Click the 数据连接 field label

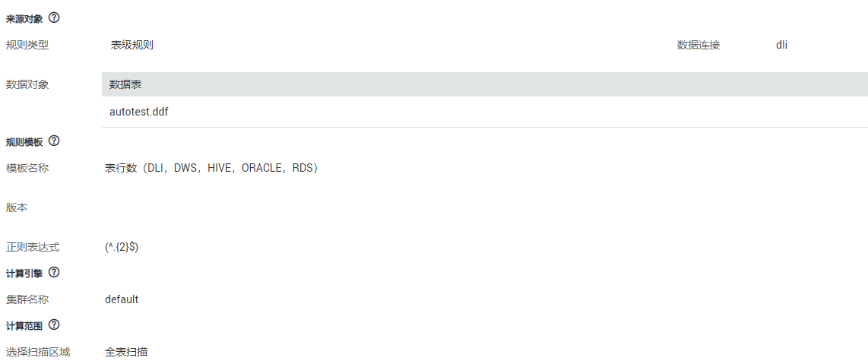(699, 45)
